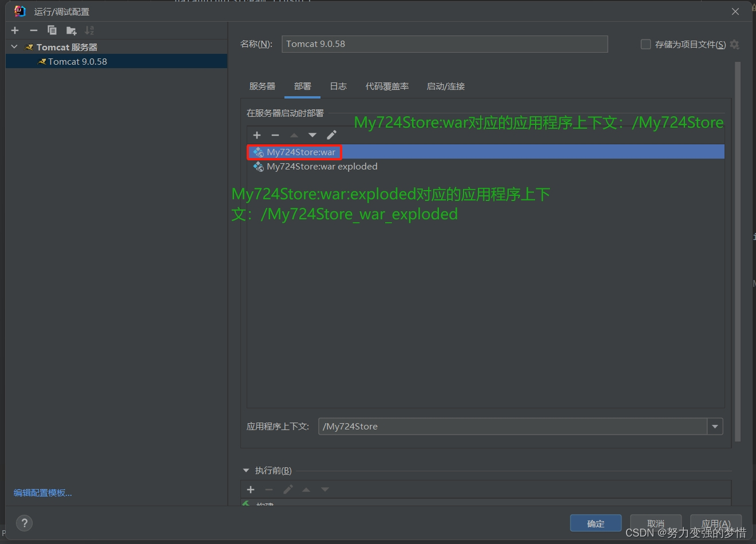The height and width of the screenshot is (544, 756).
Task: Sort configurations alphabetically
Action: tap(89, 30)
